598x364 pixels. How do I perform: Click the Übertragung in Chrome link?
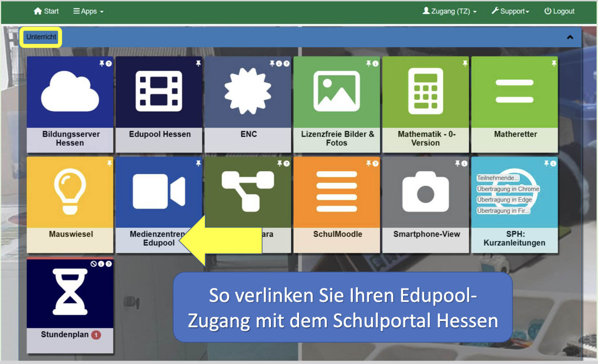point(508,189)
